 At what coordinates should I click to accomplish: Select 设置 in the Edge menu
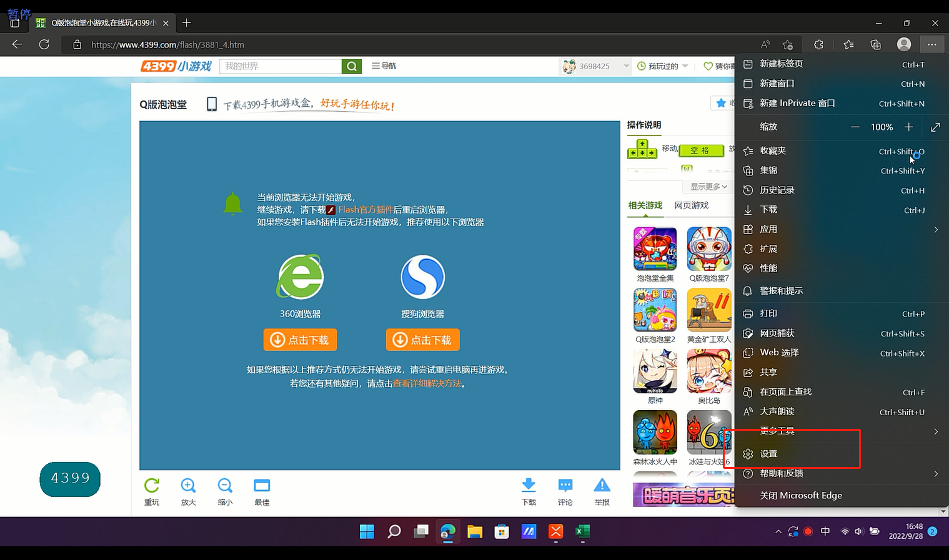(769, 453)
